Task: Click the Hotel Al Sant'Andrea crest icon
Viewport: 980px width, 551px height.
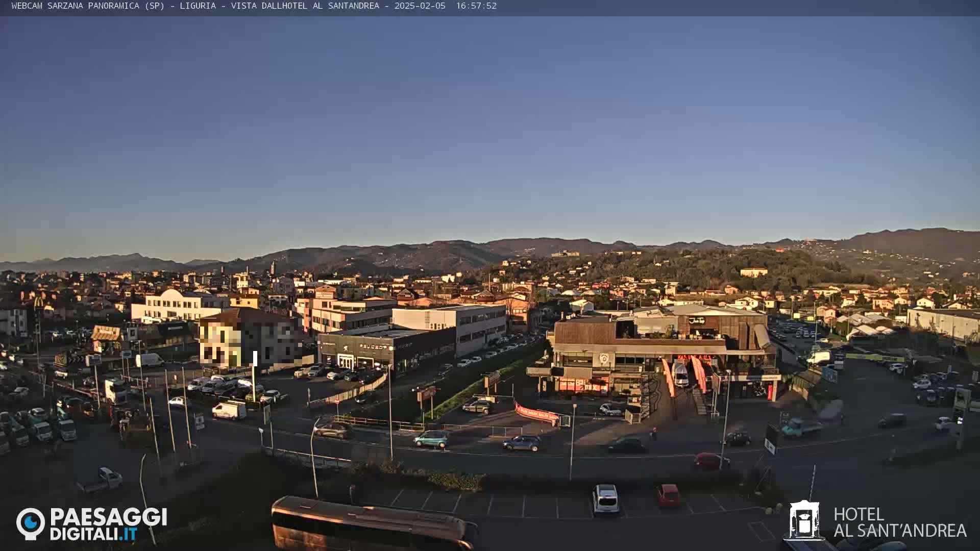Action: click(x=804, y=520)
